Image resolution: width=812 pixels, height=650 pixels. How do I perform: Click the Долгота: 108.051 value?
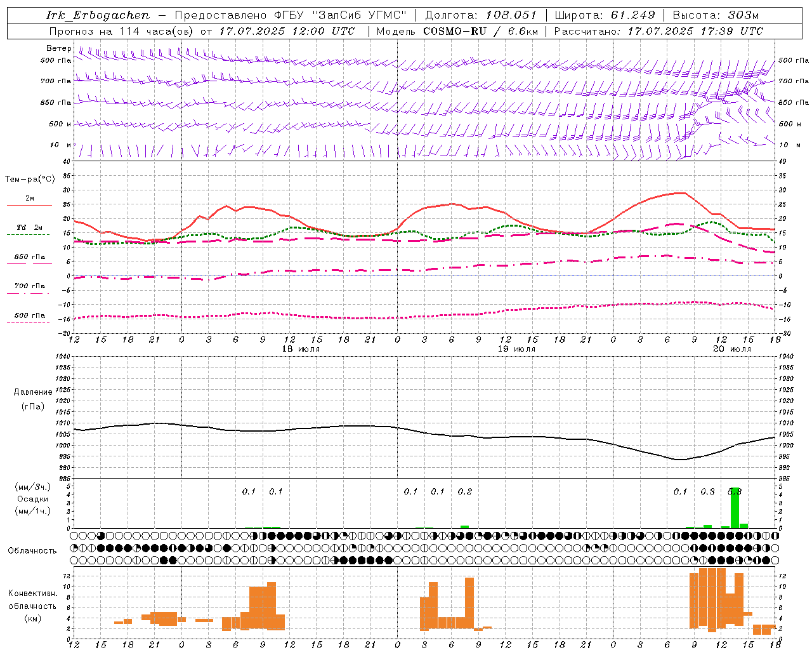click(x=480, y=15)
